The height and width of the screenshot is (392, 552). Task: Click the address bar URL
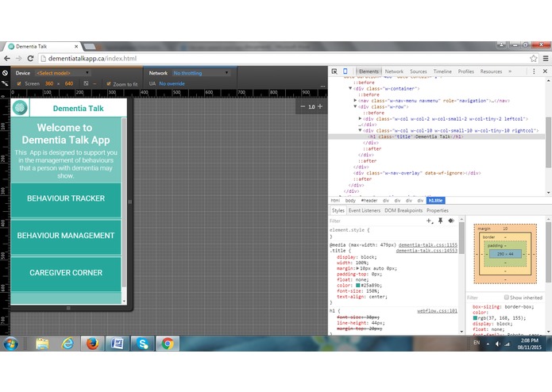[92, 59]
